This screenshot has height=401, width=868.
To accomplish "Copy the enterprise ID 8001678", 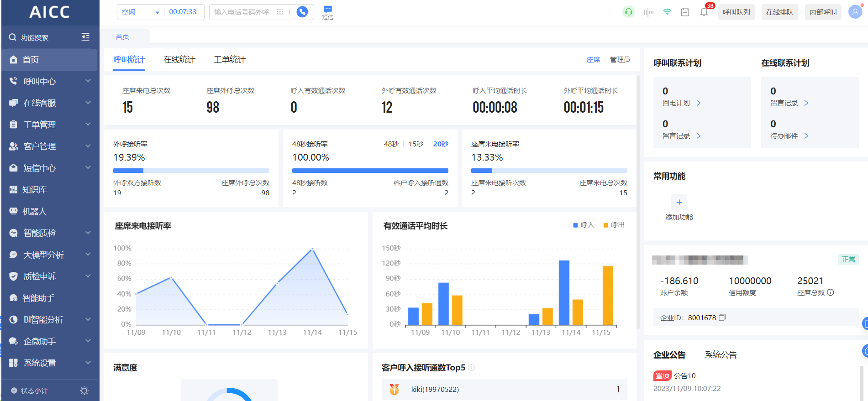I will coord(722,318).
